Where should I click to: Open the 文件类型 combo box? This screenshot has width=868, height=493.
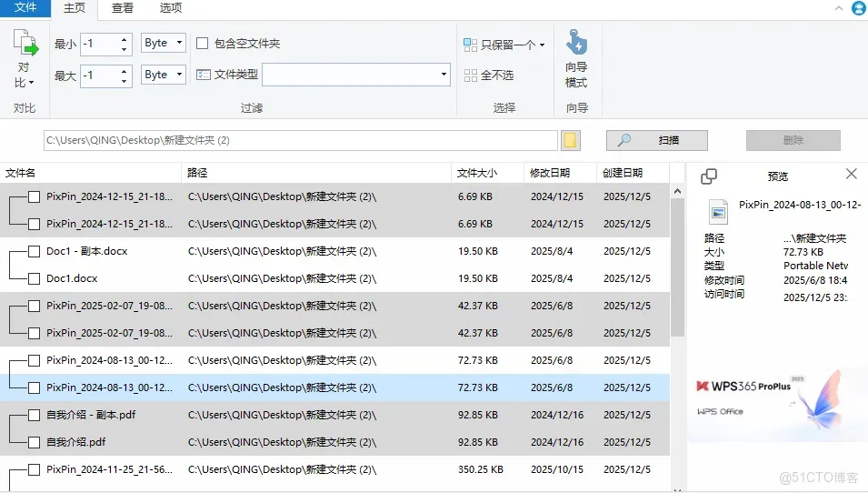(x=356, y=75)
